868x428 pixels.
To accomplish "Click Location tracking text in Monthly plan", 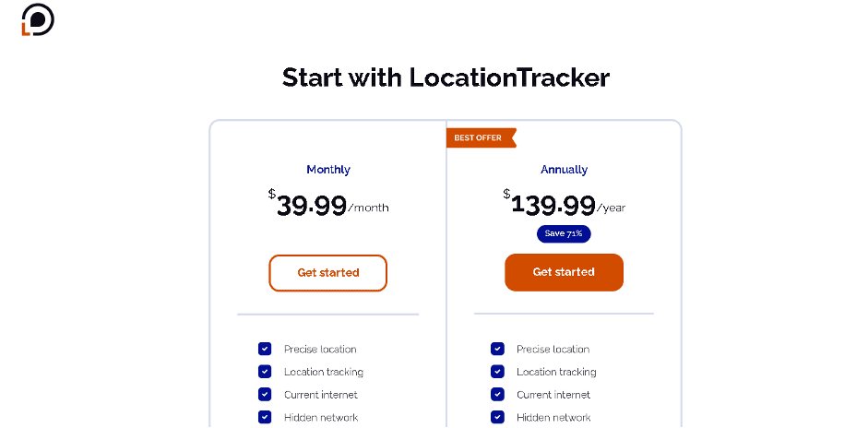I will click(x=323, y=372).
